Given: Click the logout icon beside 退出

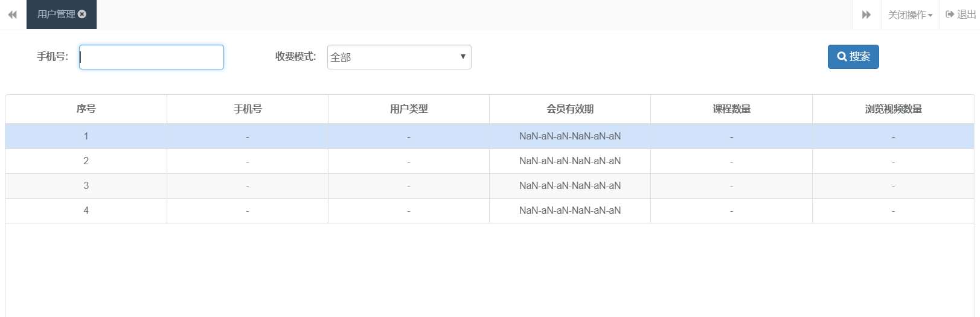Looking at the screenshot, I should [x=950, y=14].
